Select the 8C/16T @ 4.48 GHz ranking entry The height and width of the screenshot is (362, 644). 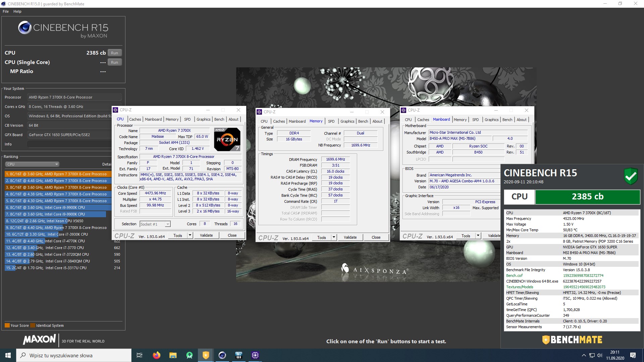click(58, 181)
